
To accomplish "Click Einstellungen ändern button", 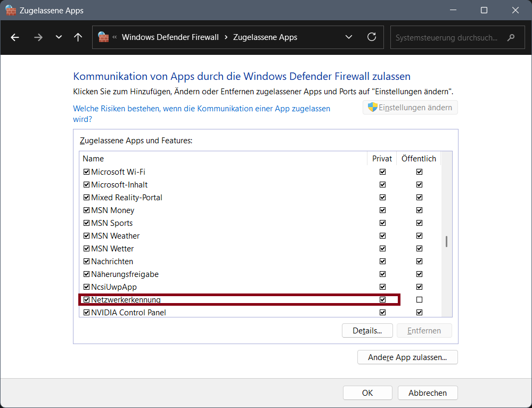I will pyautogui.click(x=410, y=108).
